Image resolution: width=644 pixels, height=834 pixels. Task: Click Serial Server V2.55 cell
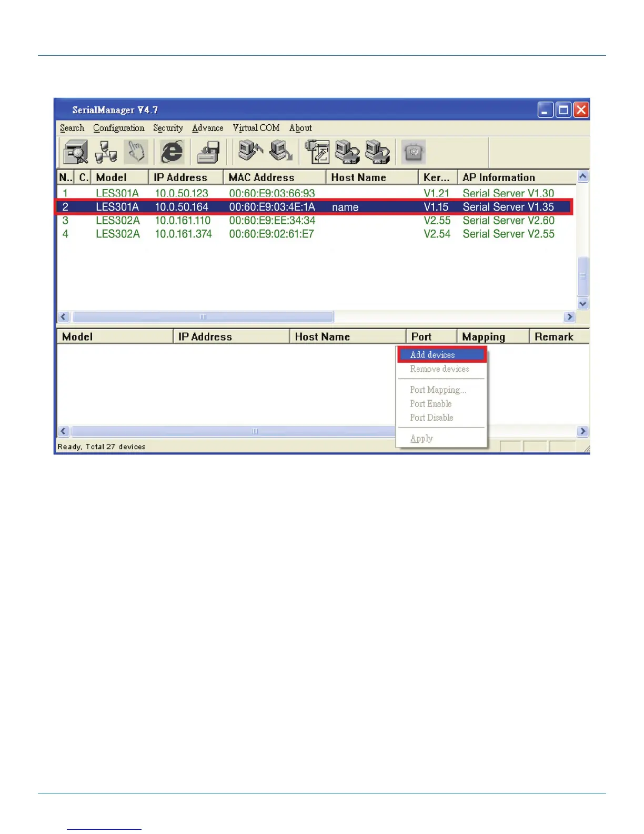tap(509, 234)
